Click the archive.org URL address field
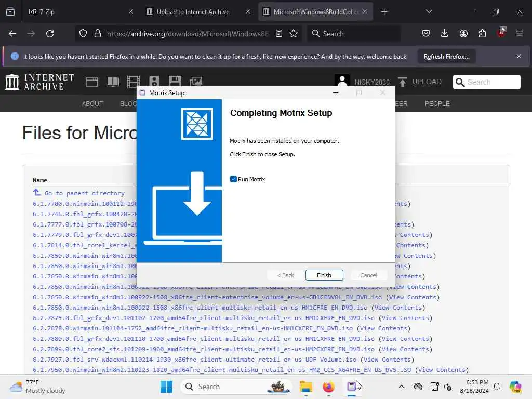Image resolution: width=532 pixels, height=399 pixels. [188, 34]
